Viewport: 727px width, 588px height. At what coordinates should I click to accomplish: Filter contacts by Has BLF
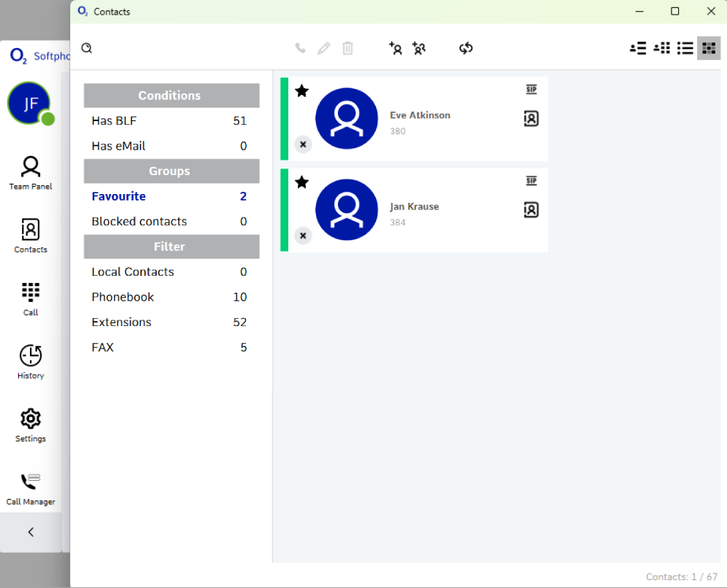pyautogui.click(x=114, y=121)
